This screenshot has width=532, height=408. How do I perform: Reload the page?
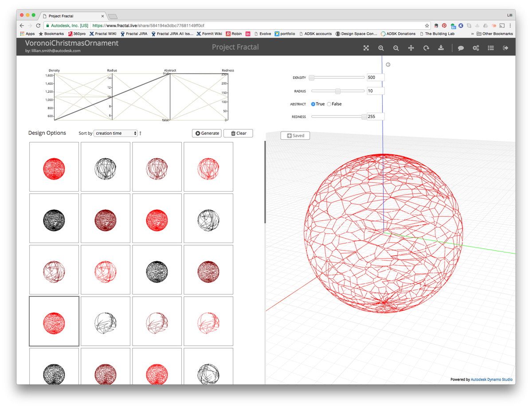pos(38,26)
